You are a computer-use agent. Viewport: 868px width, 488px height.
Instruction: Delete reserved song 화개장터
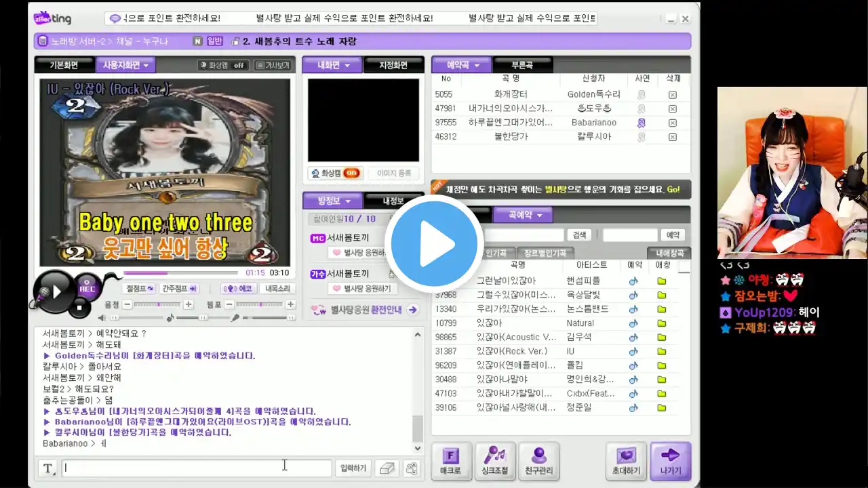point(672,95)
